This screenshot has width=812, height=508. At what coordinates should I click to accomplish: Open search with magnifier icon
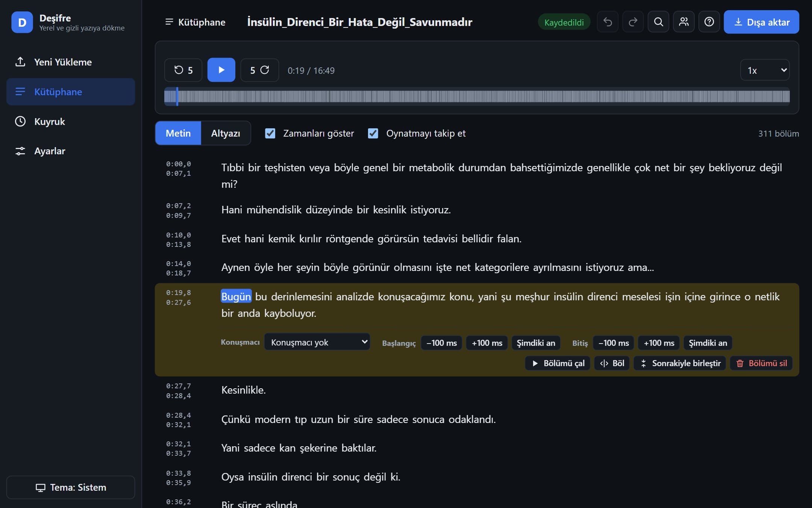click(x=658, y=22)
